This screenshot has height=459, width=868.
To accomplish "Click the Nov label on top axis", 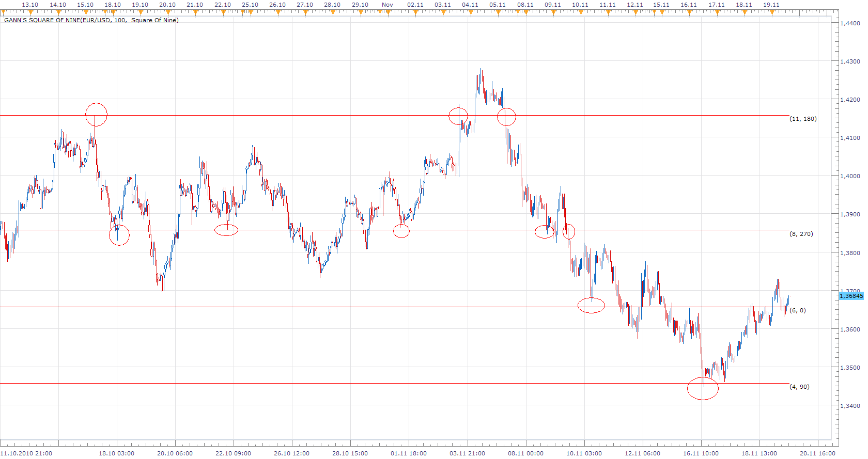I will [388, 4].
